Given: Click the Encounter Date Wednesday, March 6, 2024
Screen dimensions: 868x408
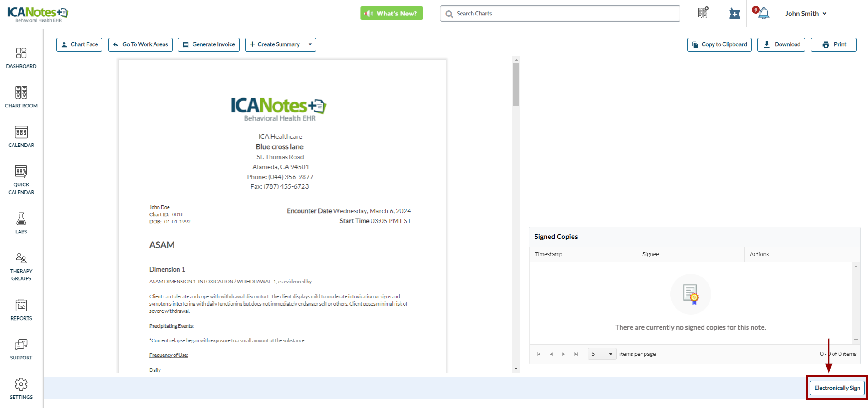Looking at the screenshot, I should (349, 211).
